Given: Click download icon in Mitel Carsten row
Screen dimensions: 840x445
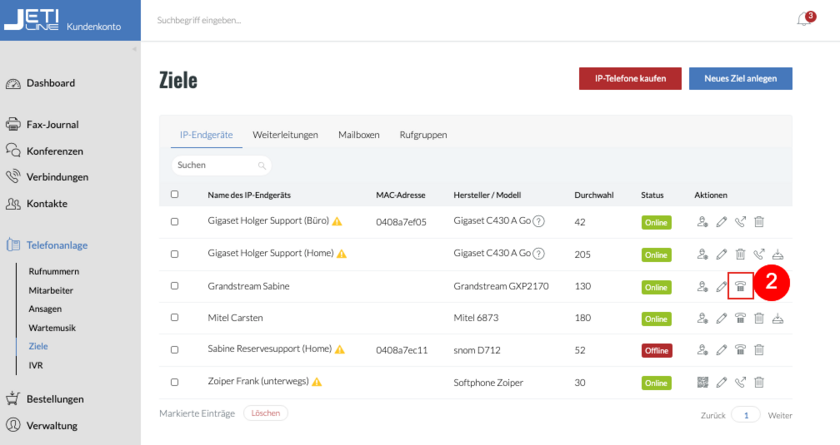Looking at the screenshot, I should (778, 318).
